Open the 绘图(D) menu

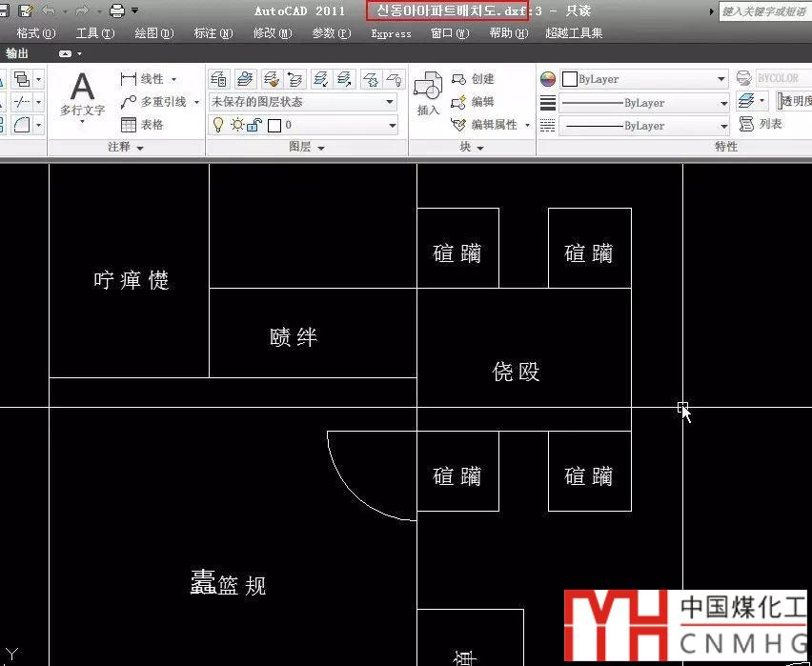pos(153,33)
